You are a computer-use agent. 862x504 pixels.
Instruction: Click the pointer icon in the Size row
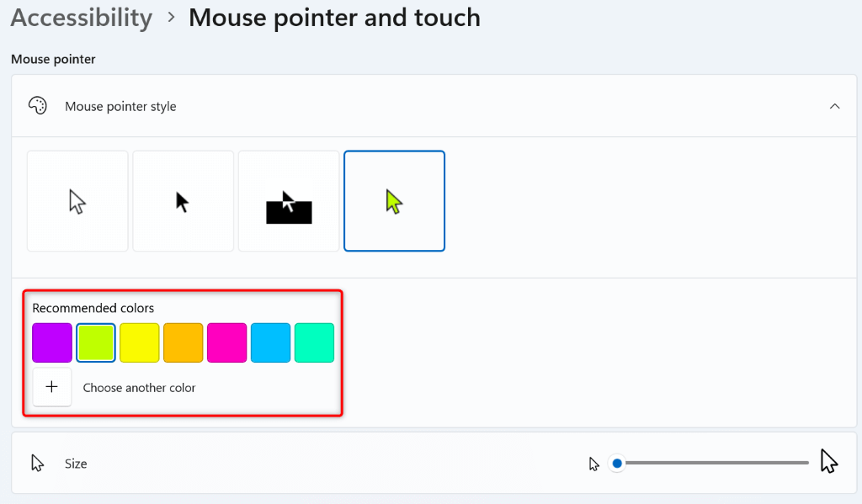(x=37, y=462)
